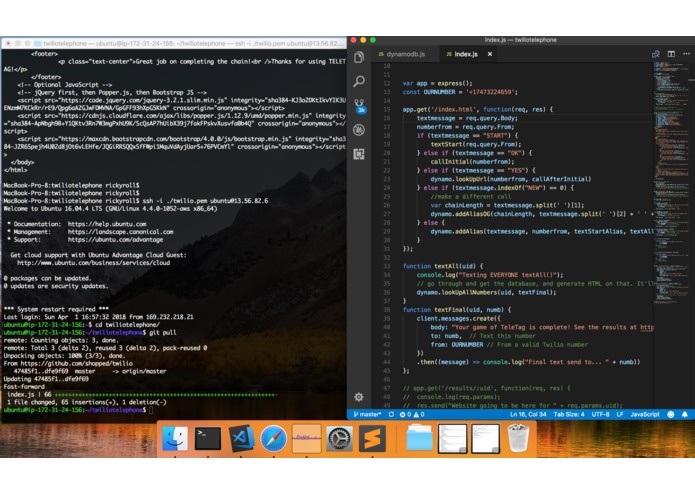Open the Debug view in VS Code

click(x=359, y=130)
